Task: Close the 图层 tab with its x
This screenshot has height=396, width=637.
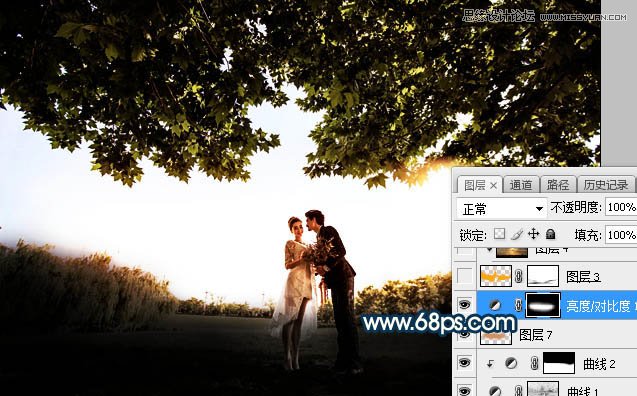Action: click(493, 186)
